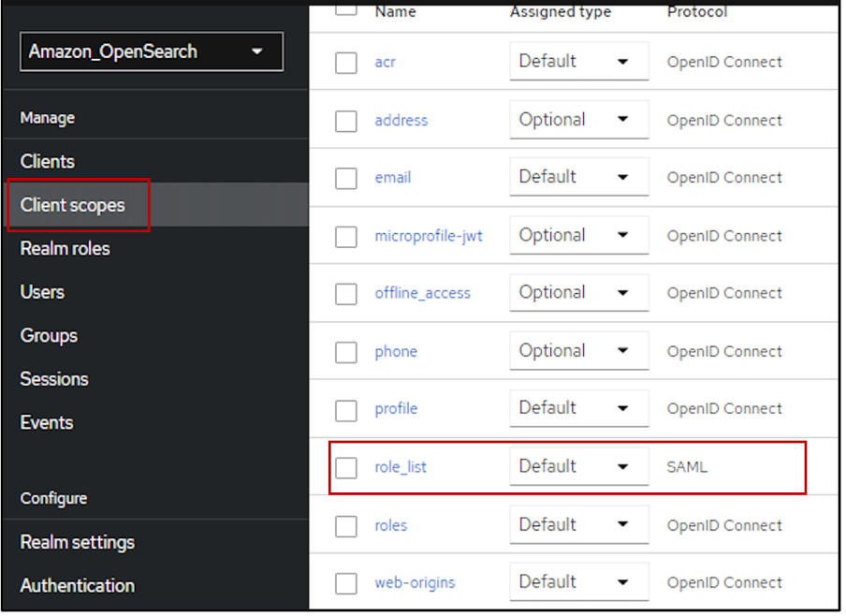Image resolution: width=846 pixels, height=616 pixels.
Task: Open the Amazon_OpenSearch realm selector
Action: pyautogui.click(x=152, y=51)
